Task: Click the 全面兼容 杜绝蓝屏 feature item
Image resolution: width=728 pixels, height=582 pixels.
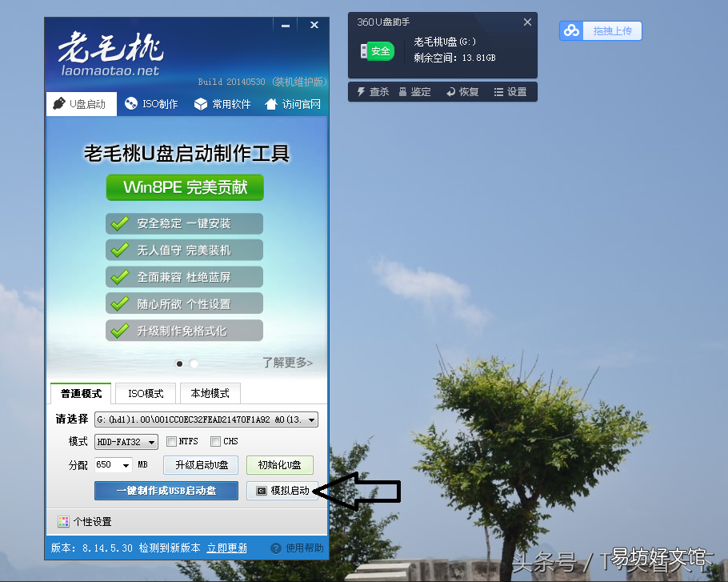Action: tap(184, 277)
